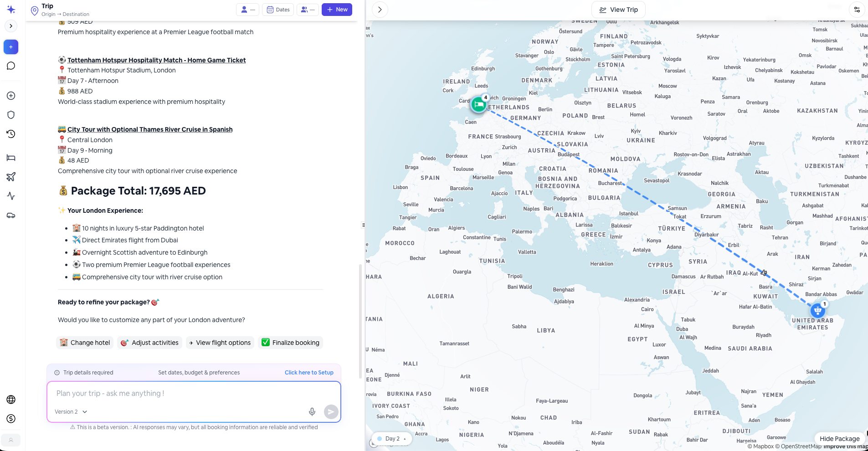This screenshot has height=451, width=868.
Task: Collapse map panel with chevron button
Action: pos(380,10)
